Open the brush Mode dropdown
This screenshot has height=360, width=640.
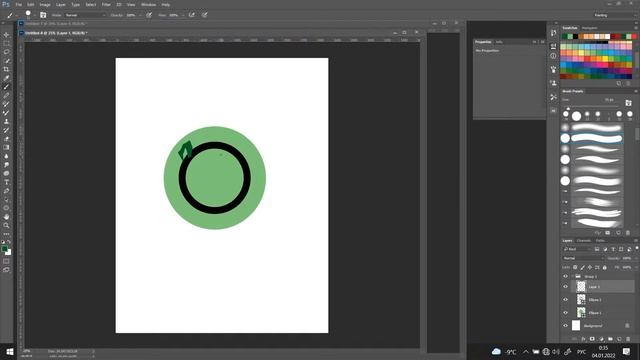[85, 15]
